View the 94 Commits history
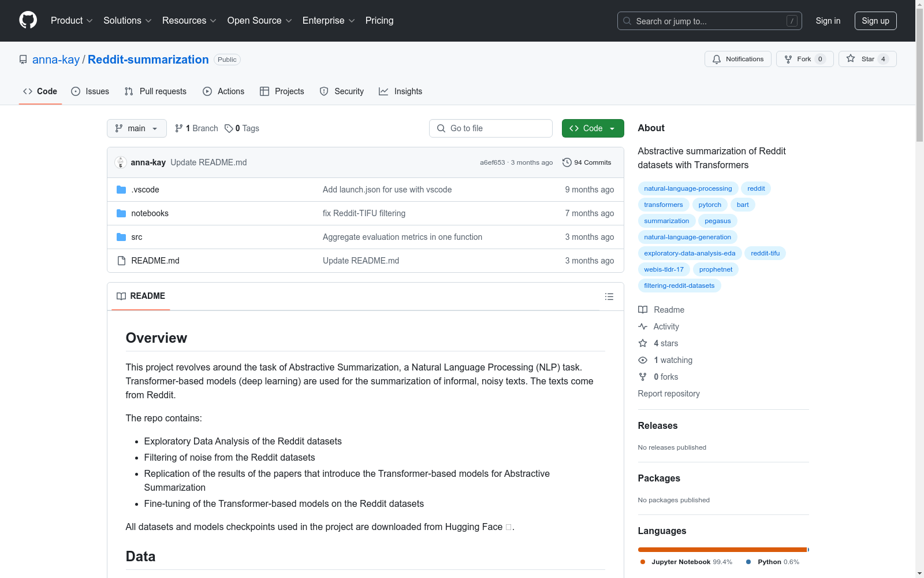 (x=587, y=162)
